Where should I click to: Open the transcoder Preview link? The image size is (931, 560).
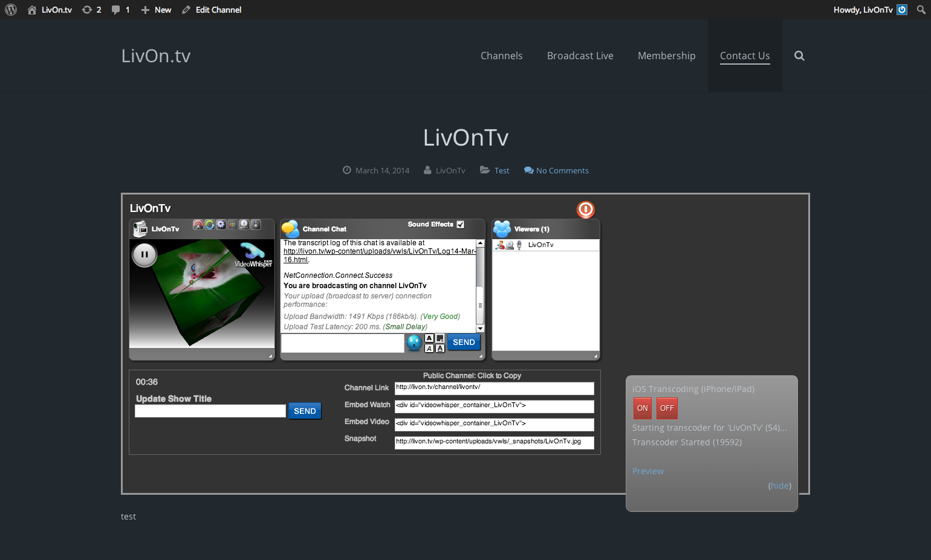647,471
